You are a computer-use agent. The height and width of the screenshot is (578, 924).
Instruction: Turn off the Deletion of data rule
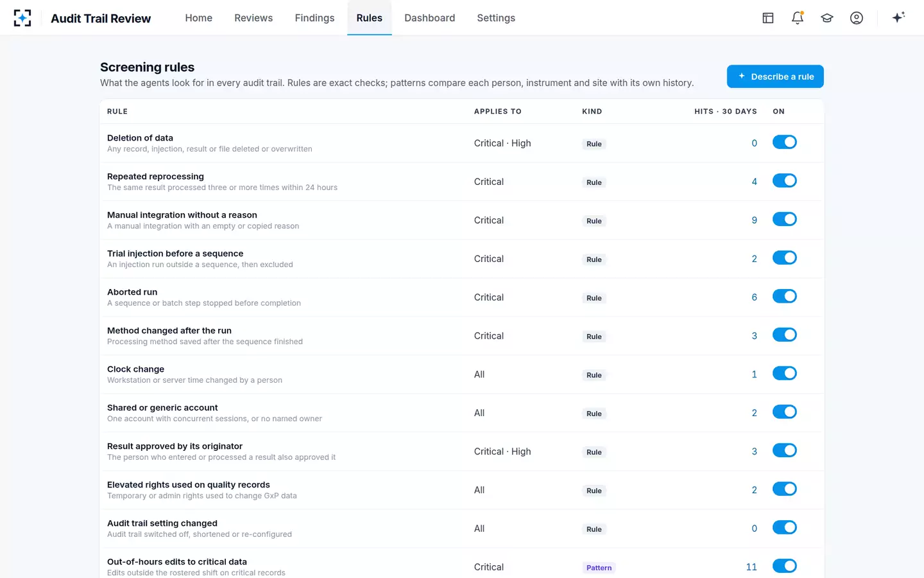click(784, 142)
